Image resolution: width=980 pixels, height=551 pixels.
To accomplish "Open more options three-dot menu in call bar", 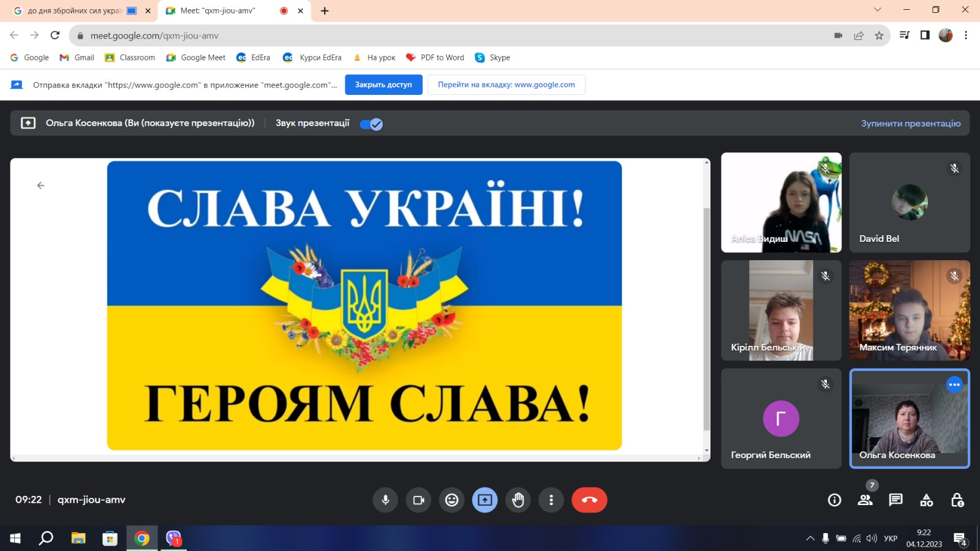I will [x=551, y=500].
